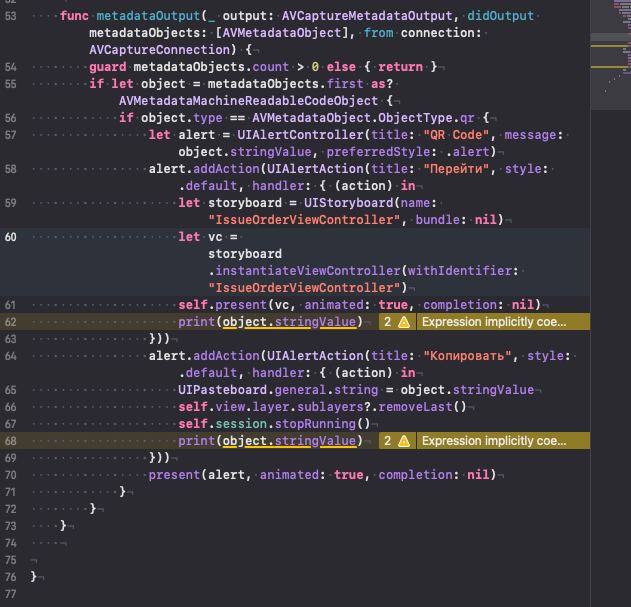The height and width of the screenshot is (607, 631).
Task: Click 'print' on line 62
Action: click(x=196, y=322)
